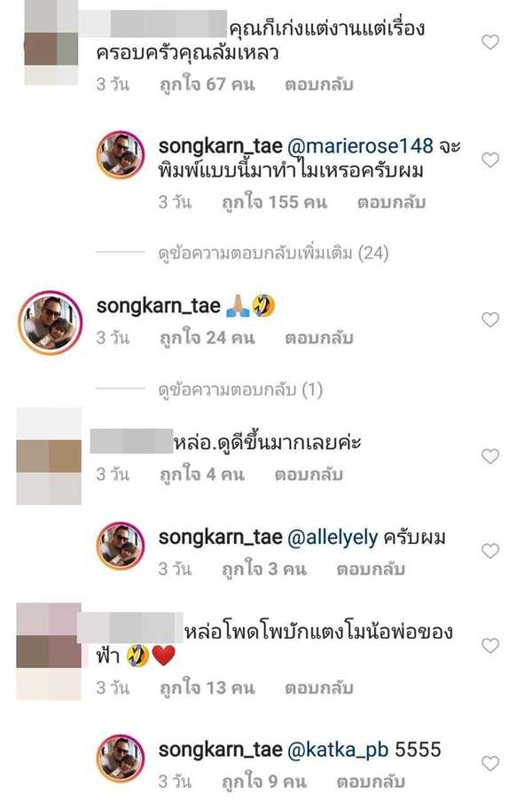This screenshot has width=532, height=802.
Task: Open the @allelyely mention
Action: (332, 538)
